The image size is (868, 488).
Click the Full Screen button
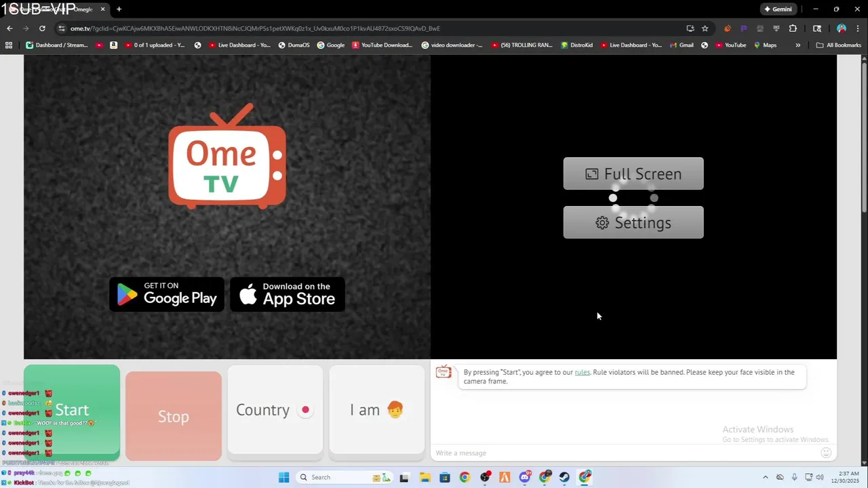tap(633, 174)
